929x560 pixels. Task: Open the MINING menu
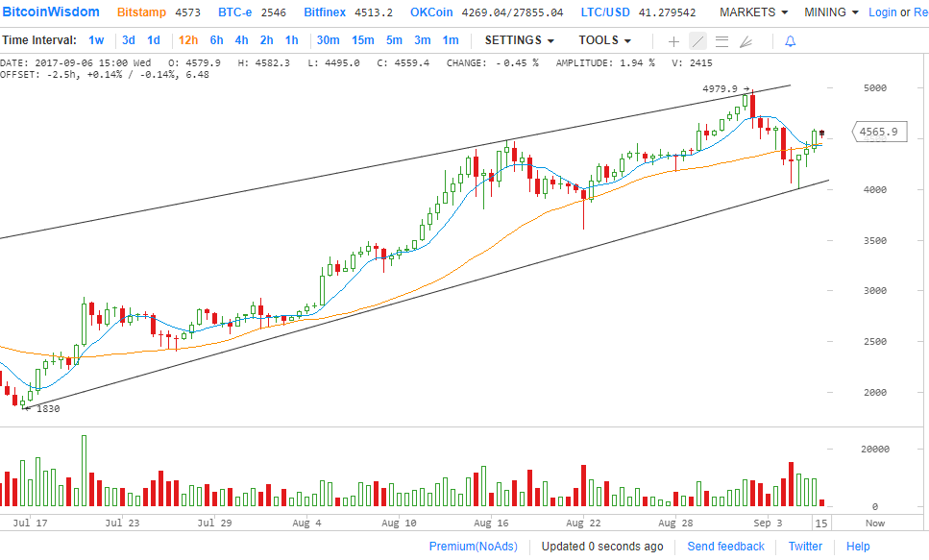click(831, 12)
